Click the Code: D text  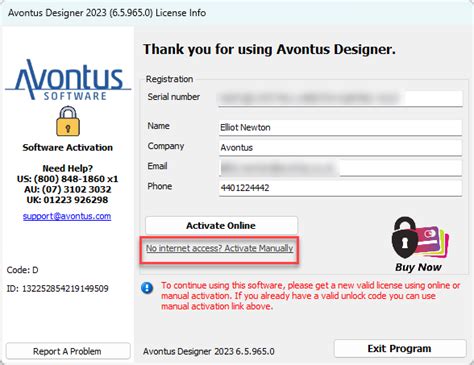point(22,270)
